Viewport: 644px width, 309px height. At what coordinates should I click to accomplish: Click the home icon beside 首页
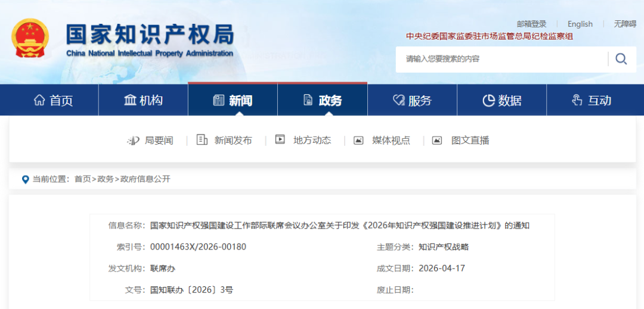click(x=39, y=100)
